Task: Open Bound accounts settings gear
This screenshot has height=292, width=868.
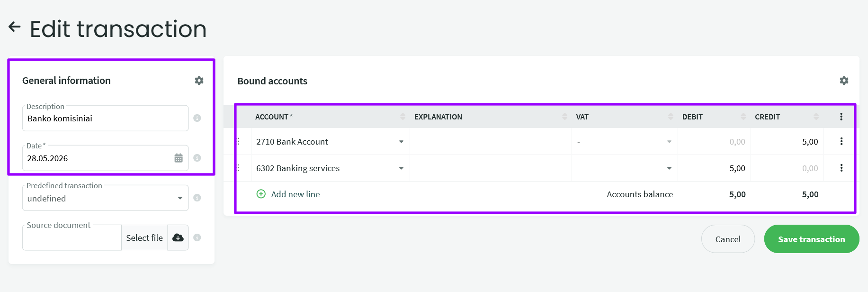Action: coord(844,81)
